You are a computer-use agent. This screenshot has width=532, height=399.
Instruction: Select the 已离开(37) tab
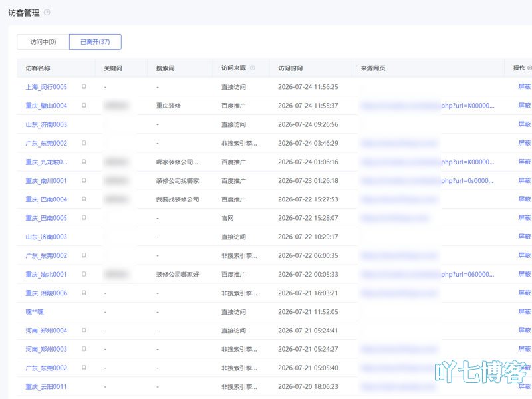click(95, 42)
